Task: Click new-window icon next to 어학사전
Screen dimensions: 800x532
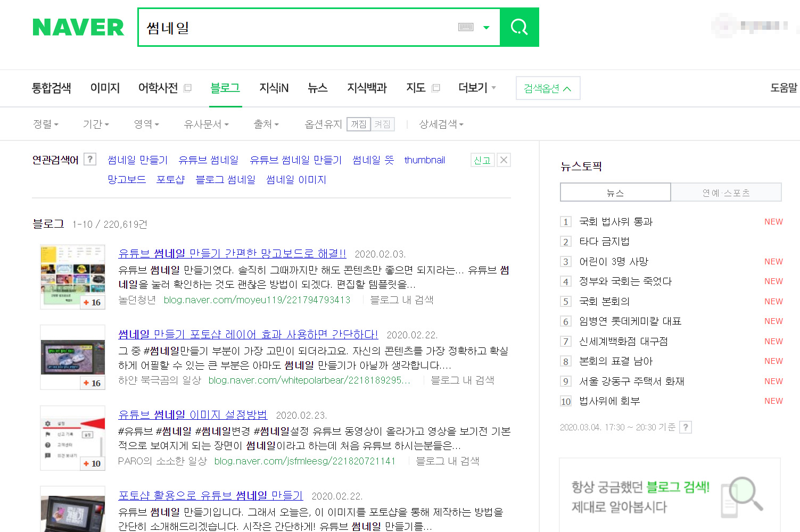Action: pyautogui.click(x=187, y=88)
